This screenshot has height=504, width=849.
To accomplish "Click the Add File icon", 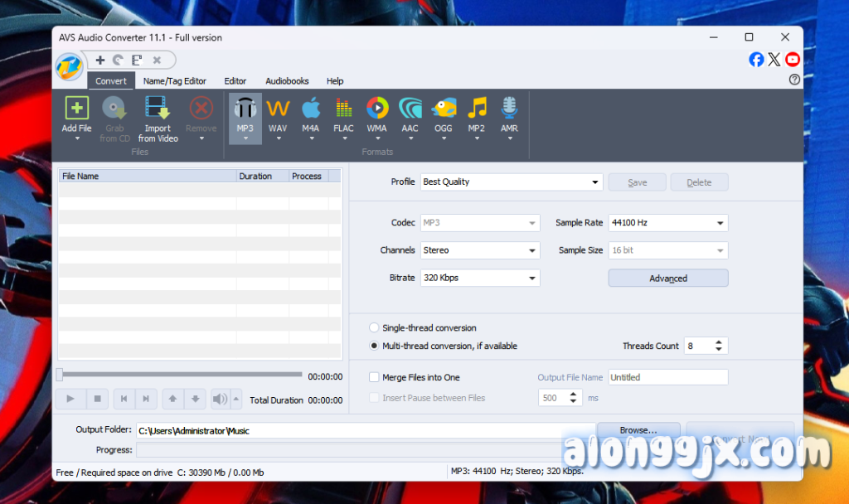I will (76, 109).
